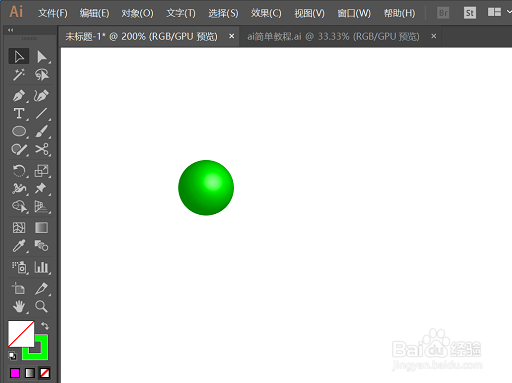Open Adobe Stock via St button
This screenshot has height=383, width=512.
[470, 13]
